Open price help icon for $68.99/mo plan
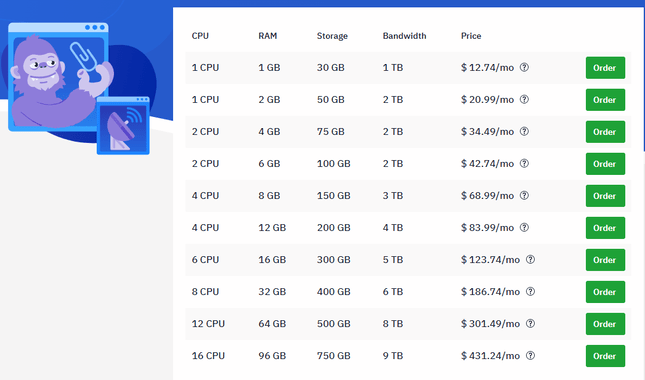Viewport: 645px width, 380px height. pos(524,196)
